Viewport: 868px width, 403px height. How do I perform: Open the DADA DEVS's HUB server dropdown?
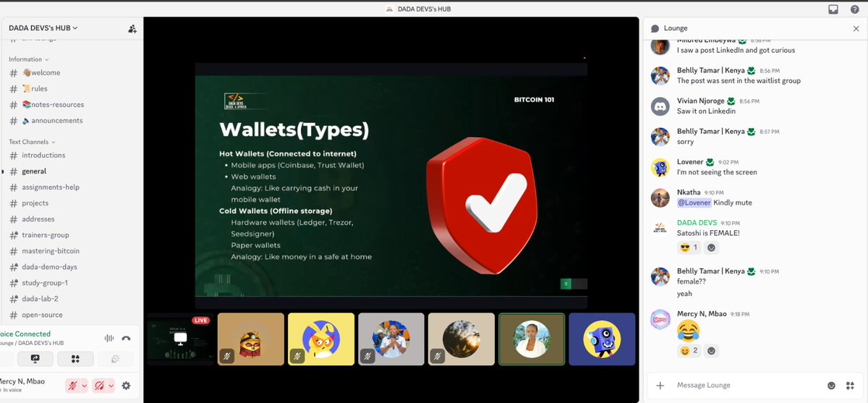click(43, 28)
